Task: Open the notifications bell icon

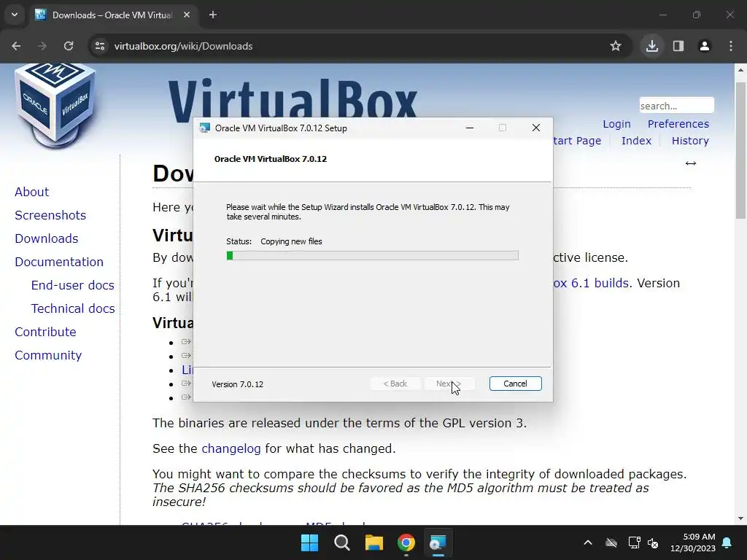Action: pos(727,542)
